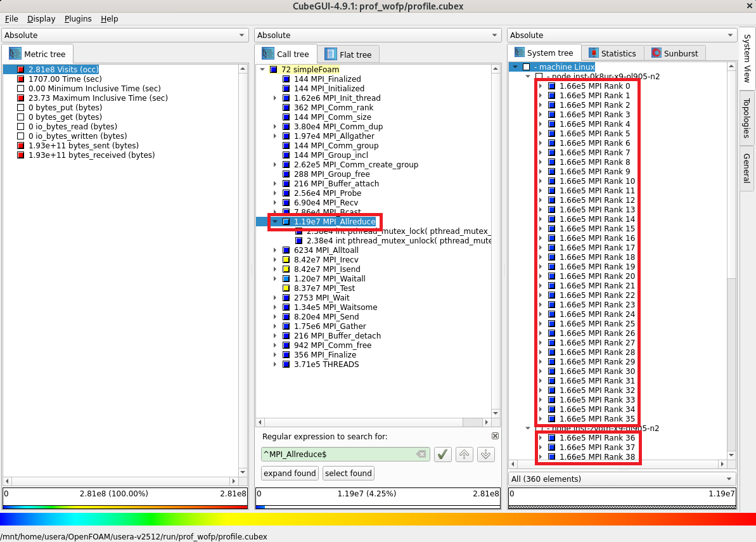This screenshot has width=756, height=542.
Task: Click the green checkmark search apply button
Action: point(442,454)
